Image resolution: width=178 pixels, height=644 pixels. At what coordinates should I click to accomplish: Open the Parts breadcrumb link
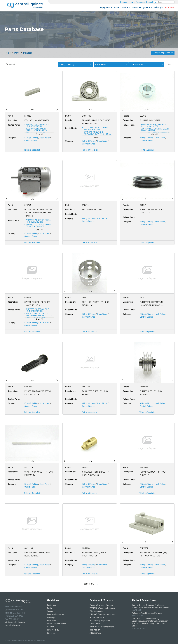click(17, 53)
